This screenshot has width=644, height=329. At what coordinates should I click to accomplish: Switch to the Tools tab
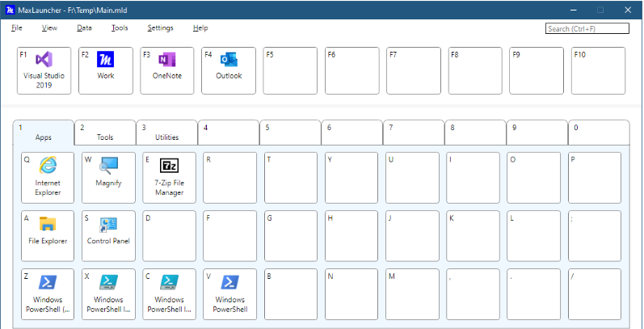105,133
